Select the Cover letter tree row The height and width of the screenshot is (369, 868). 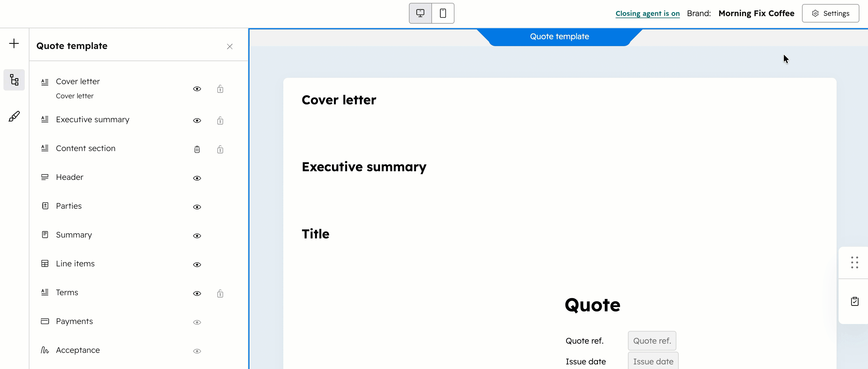[139, 88]
